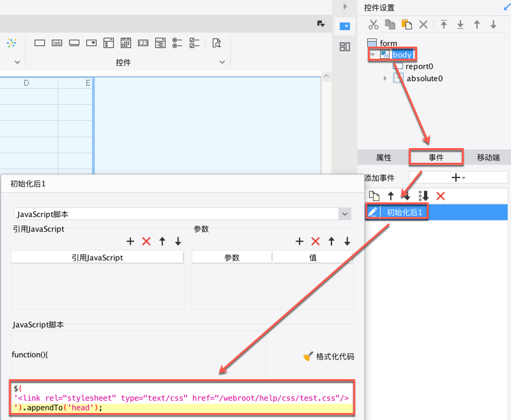Image resolution: width=511 pixels, height=420 pixels.
Task: Collapse the right panel with triangle arrow
Action: [345, 6]
